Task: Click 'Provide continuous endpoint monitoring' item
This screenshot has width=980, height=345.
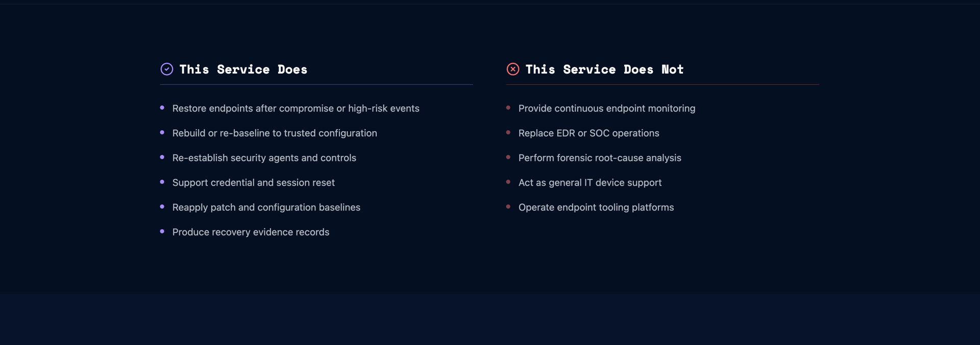Action: 606,108
